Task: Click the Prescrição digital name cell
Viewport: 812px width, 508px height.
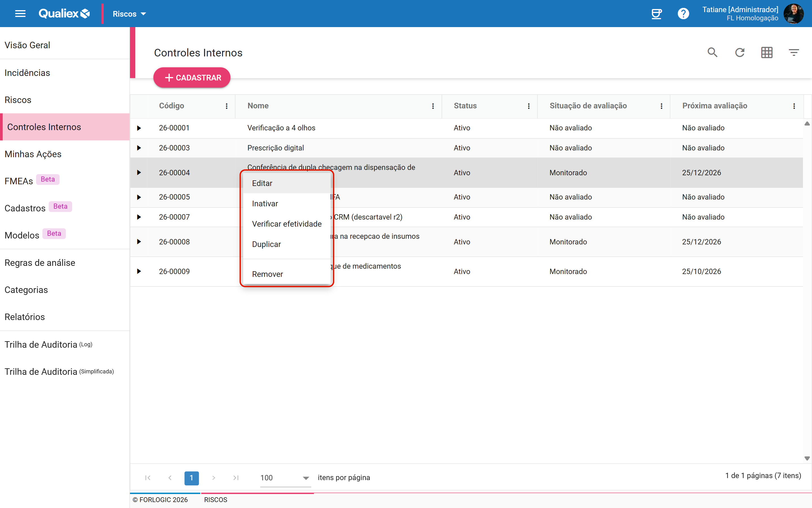Action: (x=338, y=148)
